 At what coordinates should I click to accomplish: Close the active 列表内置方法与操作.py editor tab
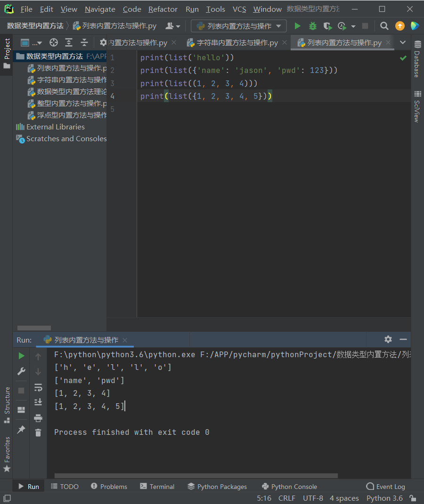pos(388,42)
